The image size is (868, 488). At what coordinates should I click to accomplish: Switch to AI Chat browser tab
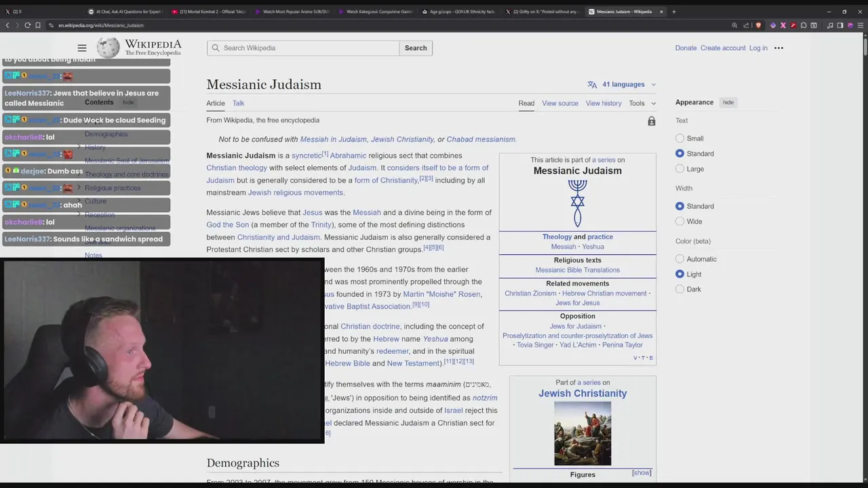[x=125, y=12]
